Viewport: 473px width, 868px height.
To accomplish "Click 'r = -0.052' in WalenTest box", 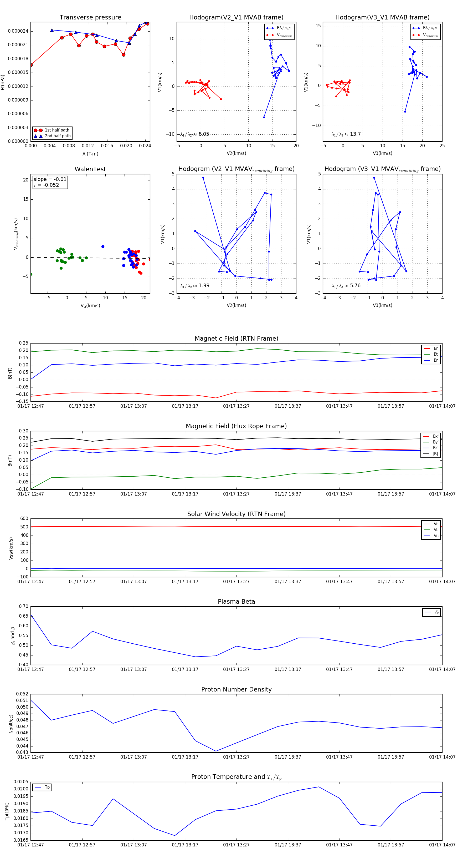I will pyautogui.click(x=46, y=185).
